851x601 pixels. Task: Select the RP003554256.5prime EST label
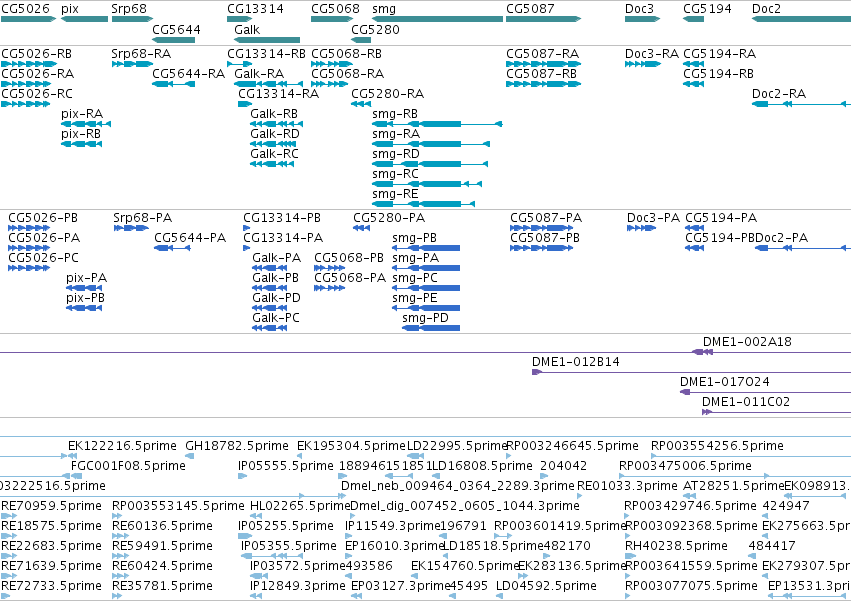tap(717, 446)
